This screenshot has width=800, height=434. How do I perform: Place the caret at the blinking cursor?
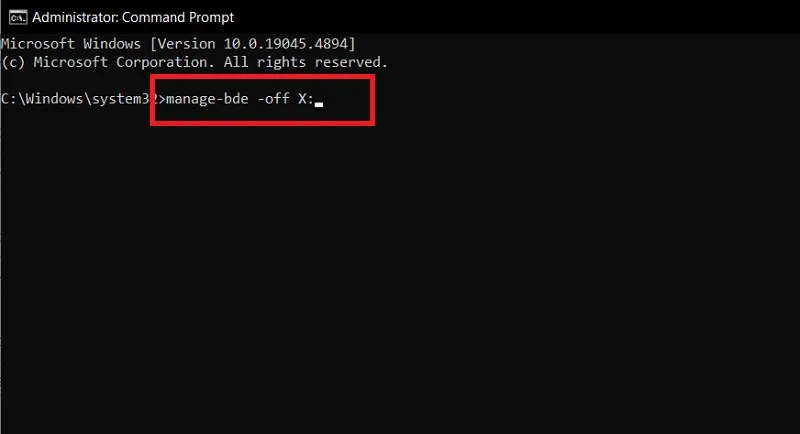pos(319,104)
